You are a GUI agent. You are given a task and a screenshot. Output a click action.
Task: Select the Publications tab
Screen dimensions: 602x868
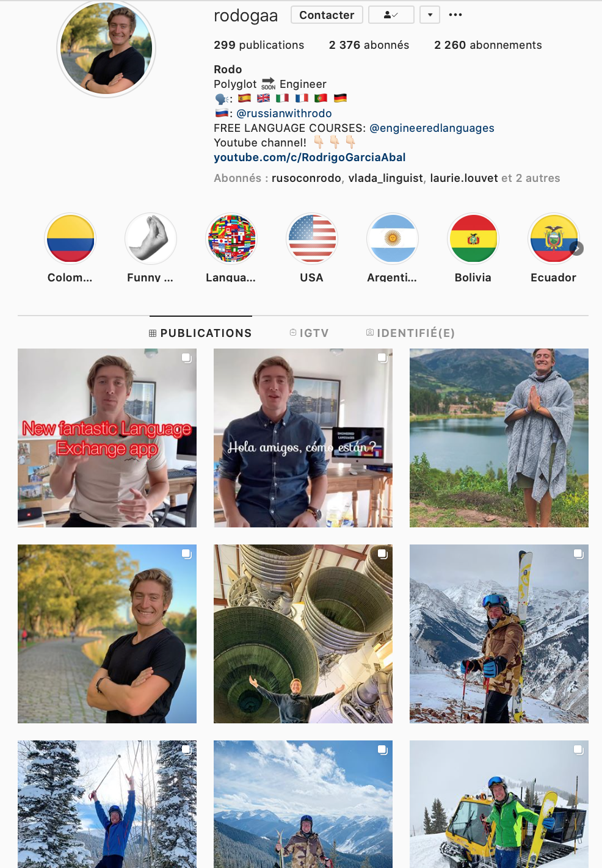200,333
